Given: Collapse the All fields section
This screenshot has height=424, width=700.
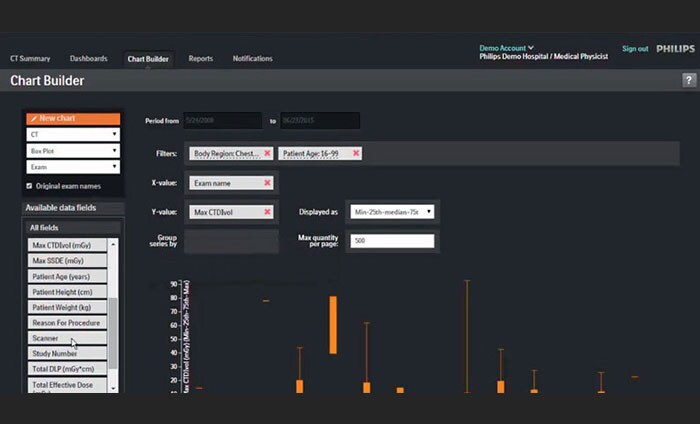Looking at the screenshot, I should (x=73, y=228).
